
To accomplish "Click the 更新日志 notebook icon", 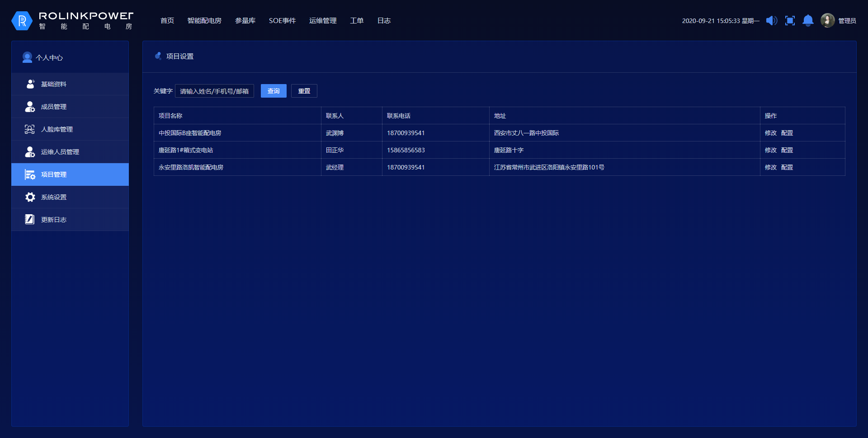I will 30,220.
